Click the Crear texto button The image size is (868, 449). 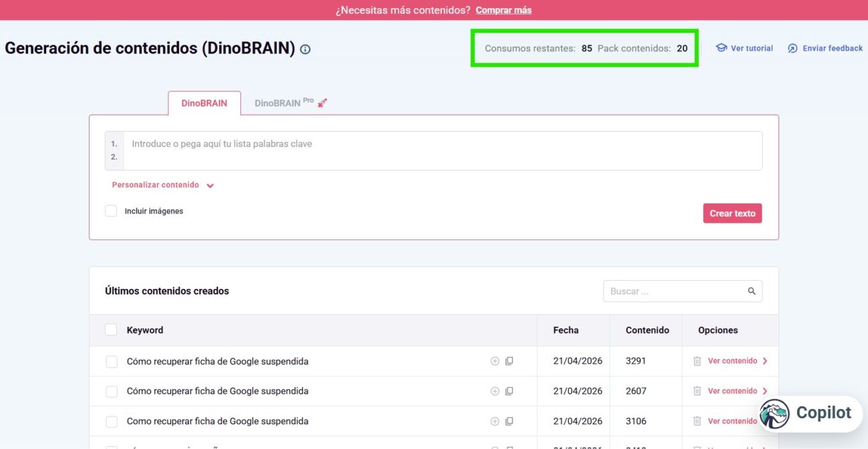[x=732, y=213]
